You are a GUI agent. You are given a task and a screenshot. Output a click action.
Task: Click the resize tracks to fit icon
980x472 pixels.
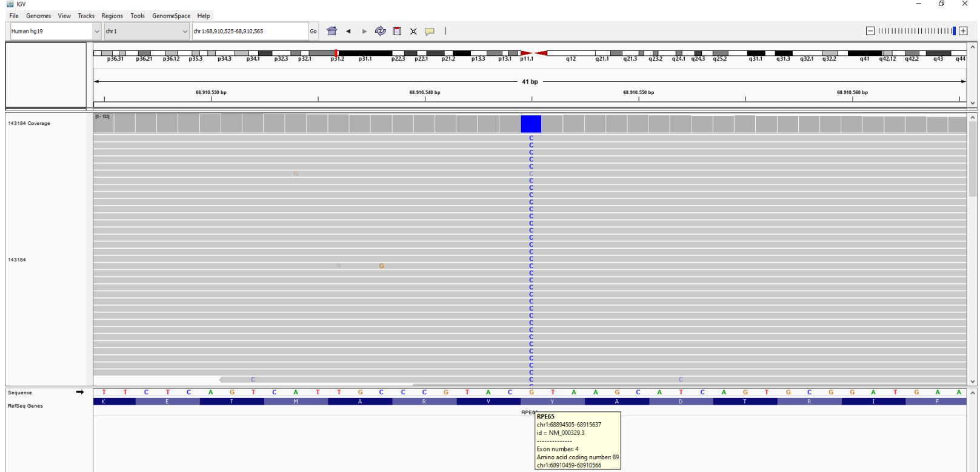pos(413,31)
